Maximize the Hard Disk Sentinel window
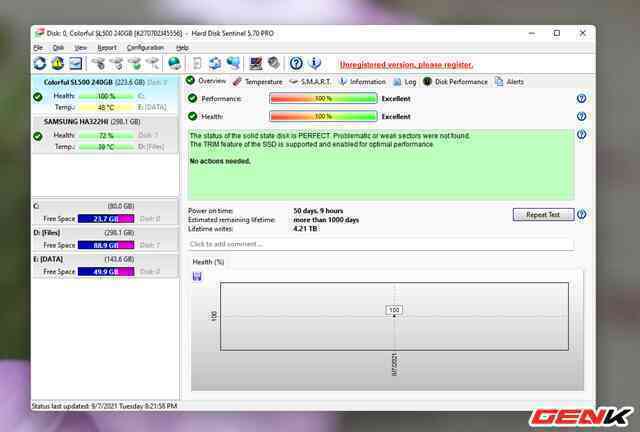Viewport: 640px width, 432px height. click(x=557, y=33)
